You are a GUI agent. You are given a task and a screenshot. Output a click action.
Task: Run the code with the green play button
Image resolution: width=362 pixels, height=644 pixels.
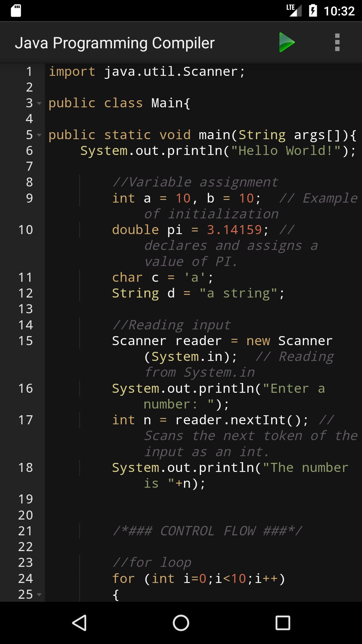point(287,43)
